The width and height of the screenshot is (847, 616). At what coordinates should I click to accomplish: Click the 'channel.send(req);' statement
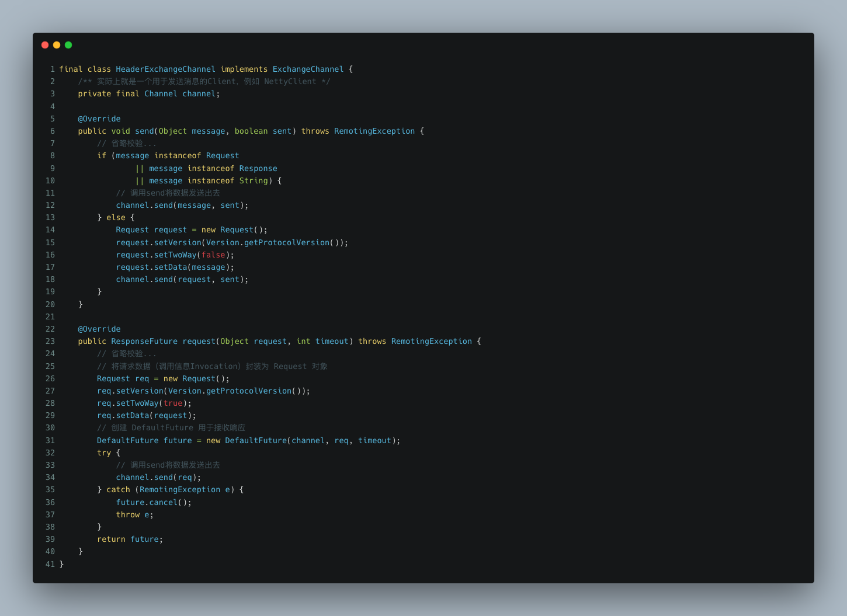pyautogui.click(x=158, y=477)
